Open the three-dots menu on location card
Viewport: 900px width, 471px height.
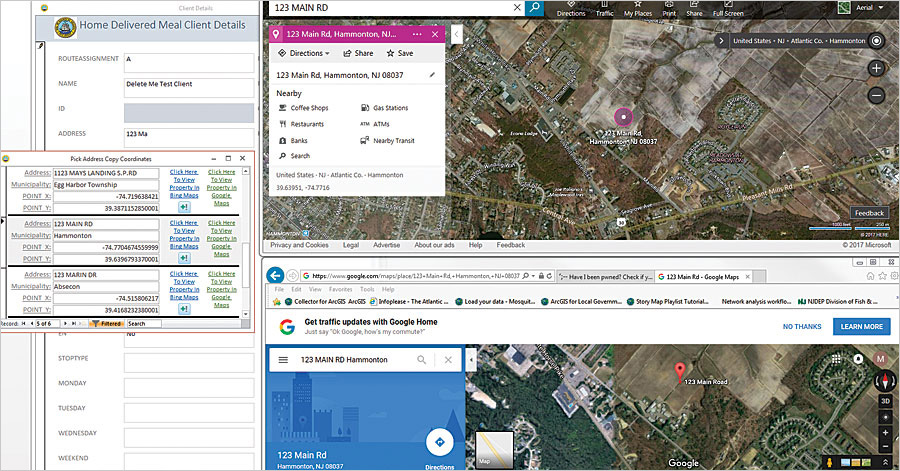click(417, 34)
